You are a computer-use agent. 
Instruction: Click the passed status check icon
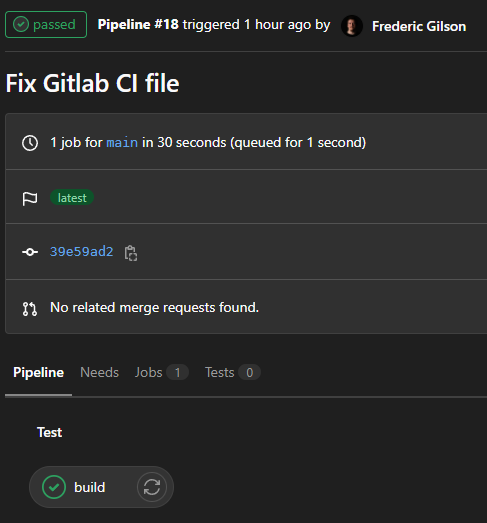(x=21, y=24)
